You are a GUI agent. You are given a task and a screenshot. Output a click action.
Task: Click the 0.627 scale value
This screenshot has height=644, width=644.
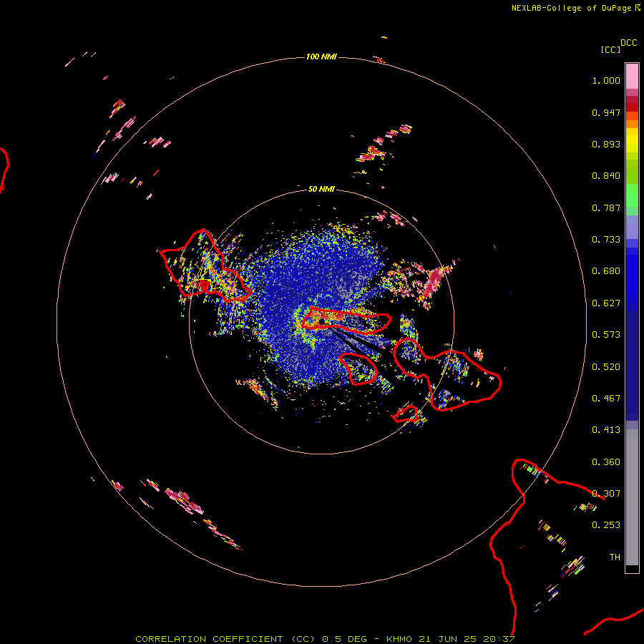606,303
